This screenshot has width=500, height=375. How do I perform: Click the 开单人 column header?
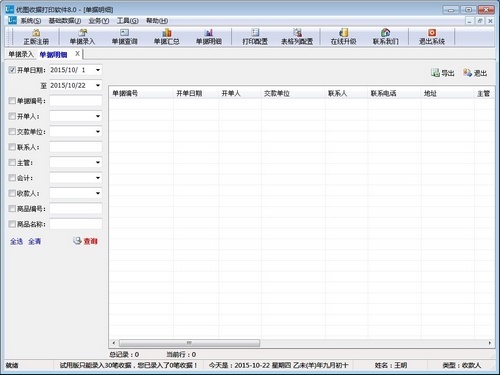[x=240, y=93]
